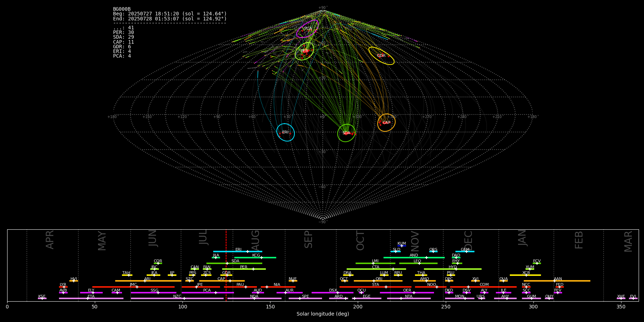Viewport: 644px width, 322px height.
Task: Click the 'SDA: 29' count in legend
Action: (x=123, y=37)
